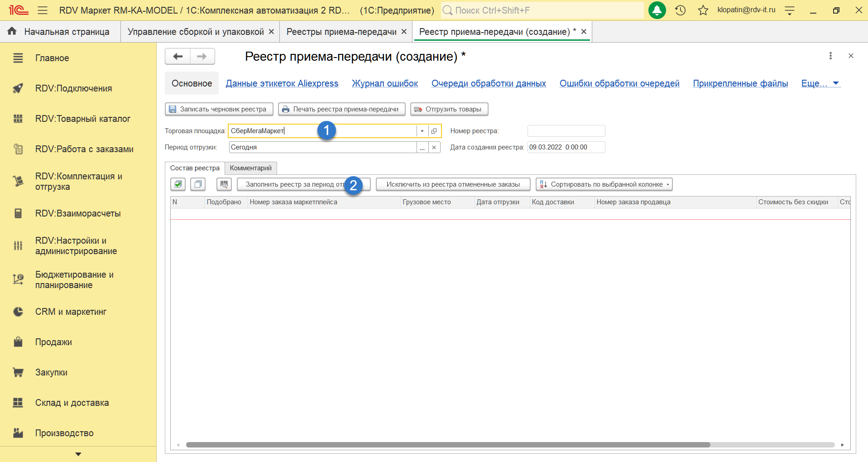Expand the Еще... navigation menu
This screenshot has width=868, height=462.
pyautogui.click(x=820, y=83)
